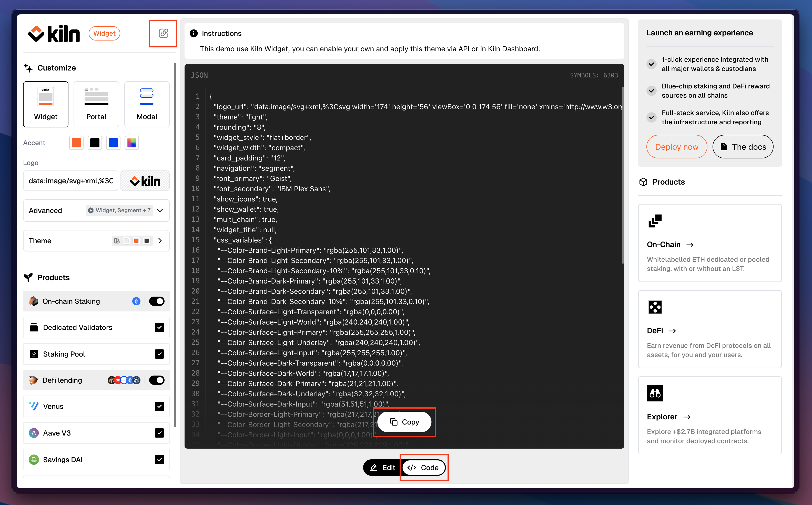
Task: Switch to the Code tab
Action: (423, 468)
